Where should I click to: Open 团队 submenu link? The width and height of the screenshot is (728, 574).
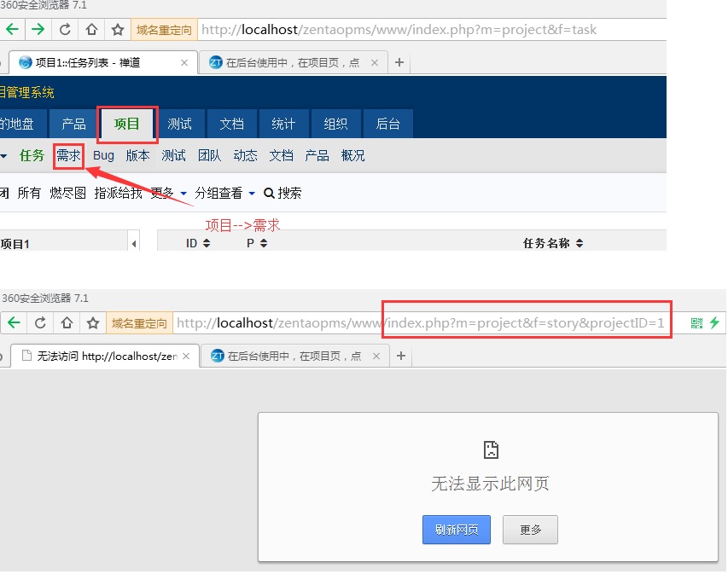[x=209, y=155]
